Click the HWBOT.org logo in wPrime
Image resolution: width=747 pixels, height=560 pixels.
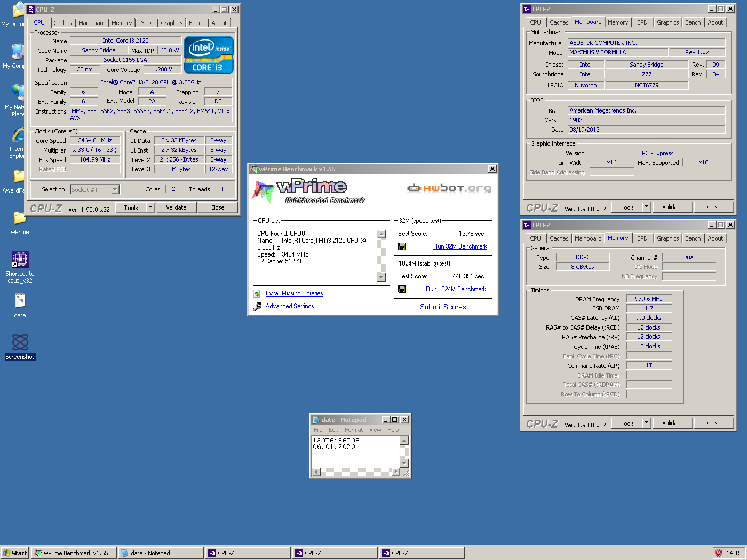pyautogui.click(x=449, y=188)
